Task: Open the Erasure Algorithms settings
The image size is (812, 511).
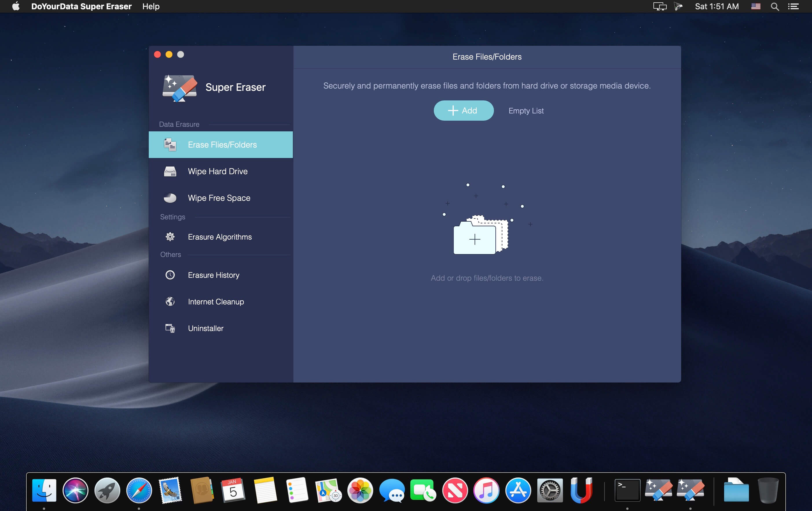Action: [x=221, y=237]
